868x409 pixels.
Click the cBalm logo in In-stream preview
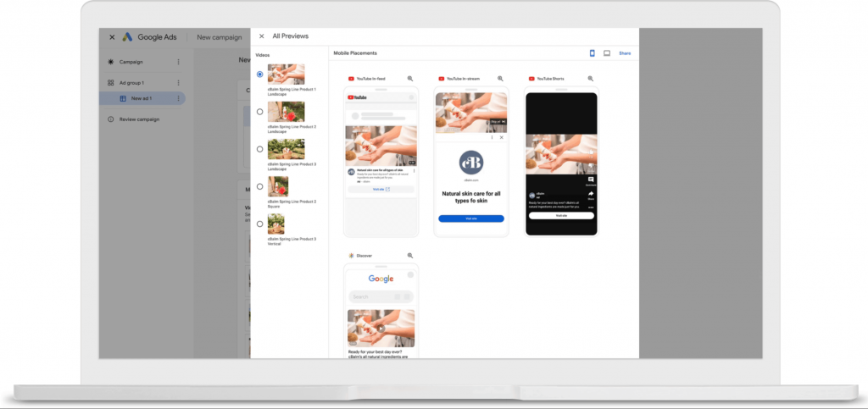[471, 163]
